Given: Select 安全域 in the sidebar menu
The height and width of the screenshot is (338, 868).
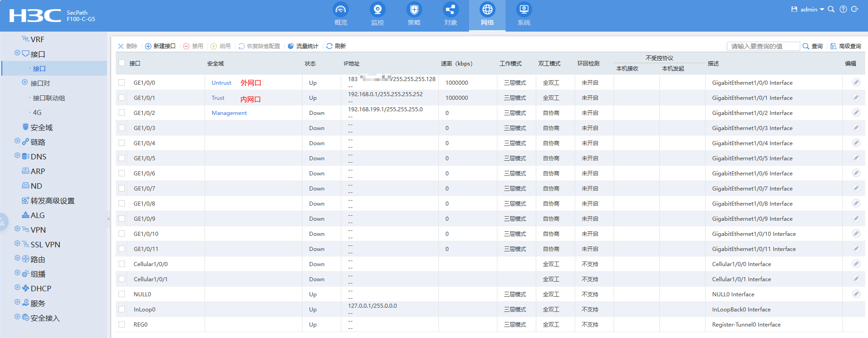Looking at the screenshot, I should tap(41, 127).
